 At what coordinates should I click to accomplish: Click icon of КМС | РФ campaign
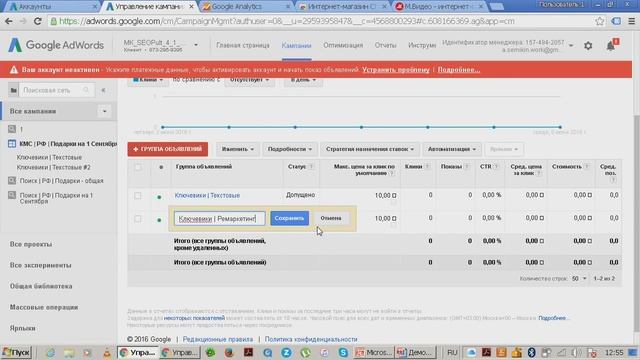12,144
